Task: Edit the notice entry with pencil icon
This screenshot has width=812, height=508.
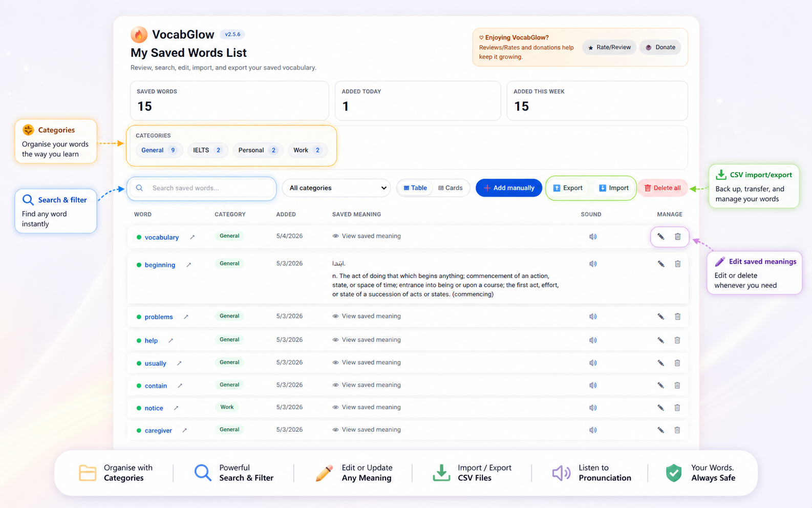Action: [x=661, y=408]
